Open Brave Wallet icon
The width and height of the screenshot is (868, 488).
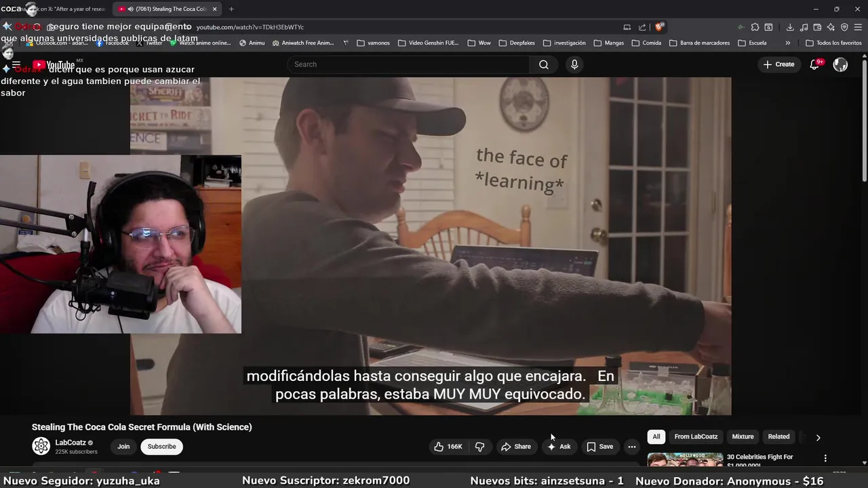tap(817, 27)
